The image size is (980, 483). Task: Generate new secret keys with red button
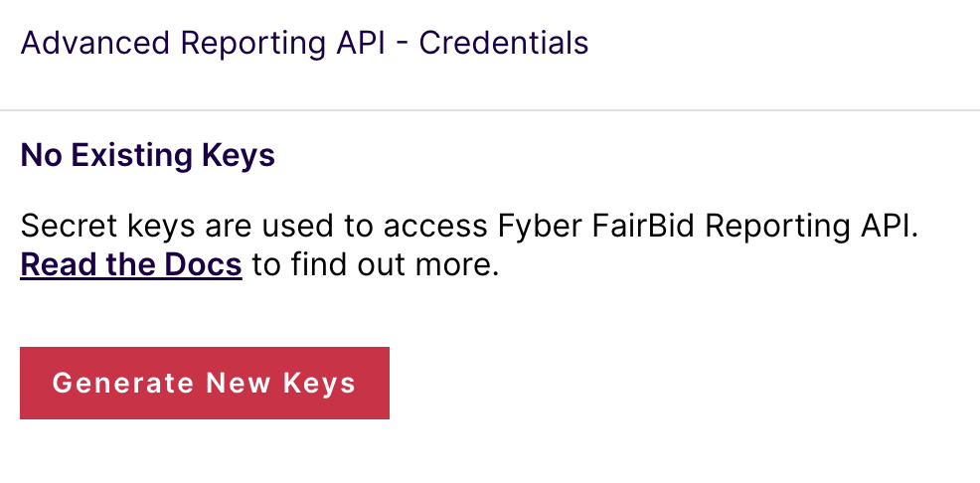[204, 383]
